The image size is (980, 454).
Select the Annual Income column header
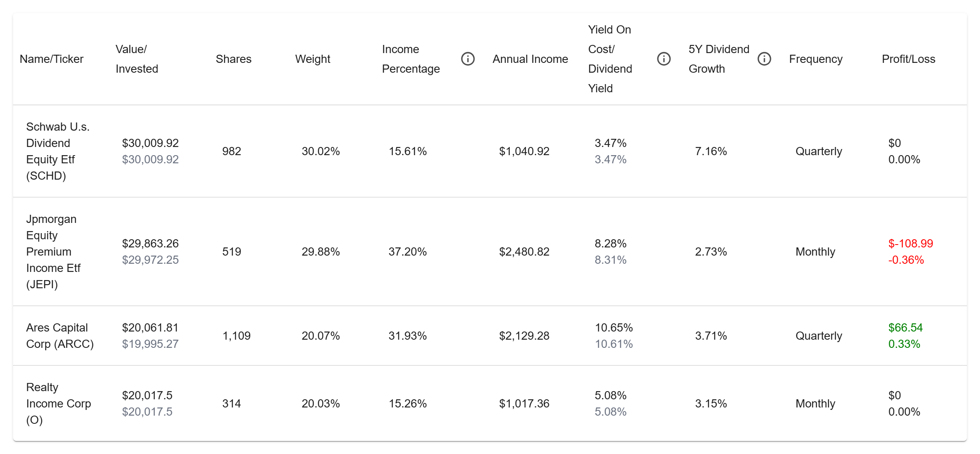530,59
